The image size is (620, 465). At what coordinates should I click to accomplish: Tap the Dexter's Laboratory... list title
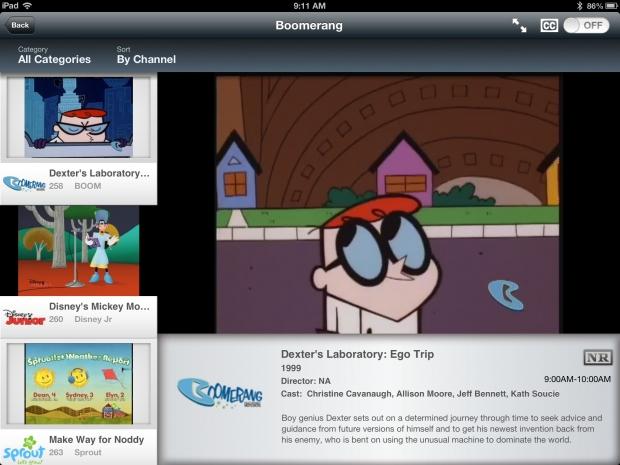99,173
